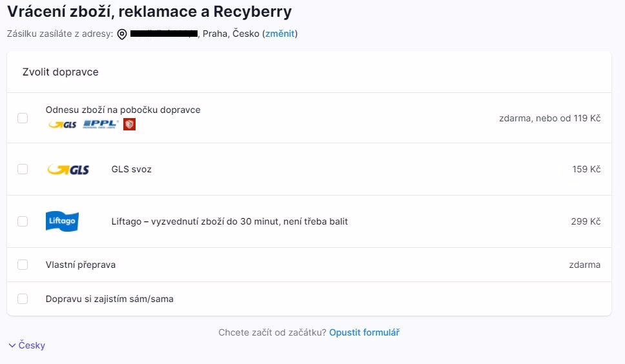This screenshot has width=625, height=364.
Task: Check 'Dopravu si zajistím sám/sama' option
Action: pyautogui.click(x=23, y=299)
